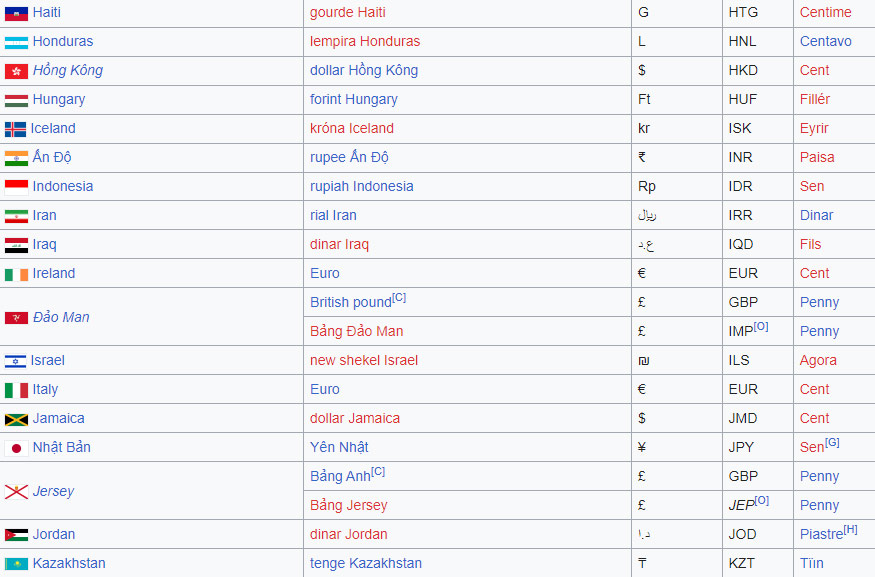The image size is (875, 577).
Task: Open the rupee Ấn Độ currency link
Action: click(x=349, y=158)
